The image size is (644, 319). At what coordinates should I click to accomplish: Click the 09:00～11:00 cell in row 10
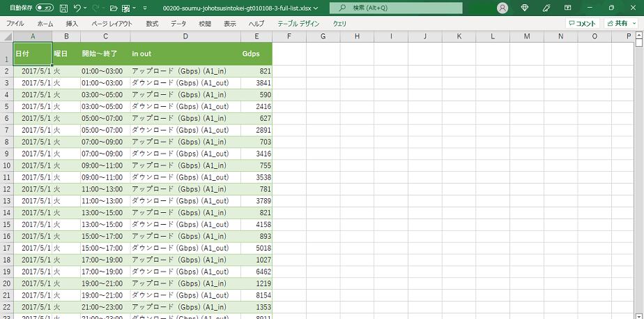[x=105, y=165]
